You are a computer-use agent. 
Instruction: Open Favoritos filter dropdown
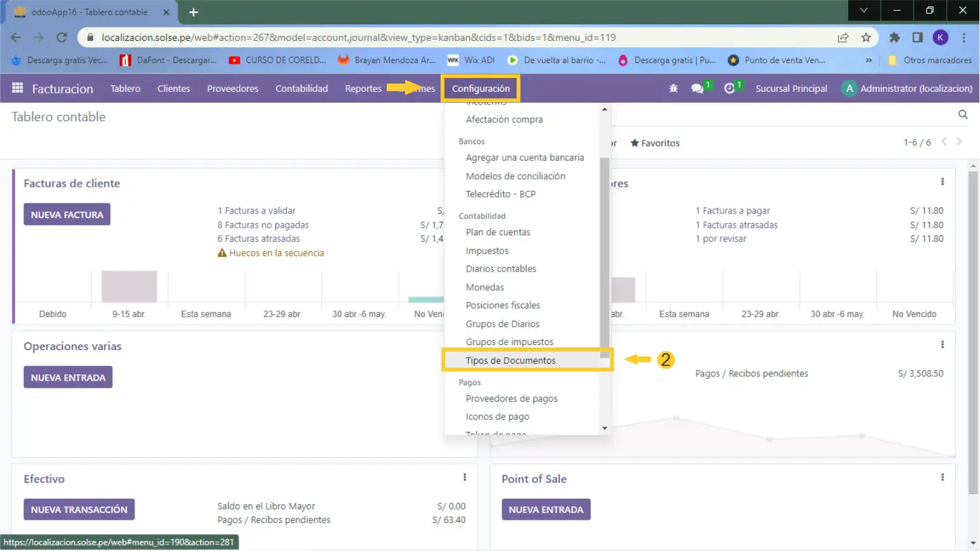[x=655, y=143]
